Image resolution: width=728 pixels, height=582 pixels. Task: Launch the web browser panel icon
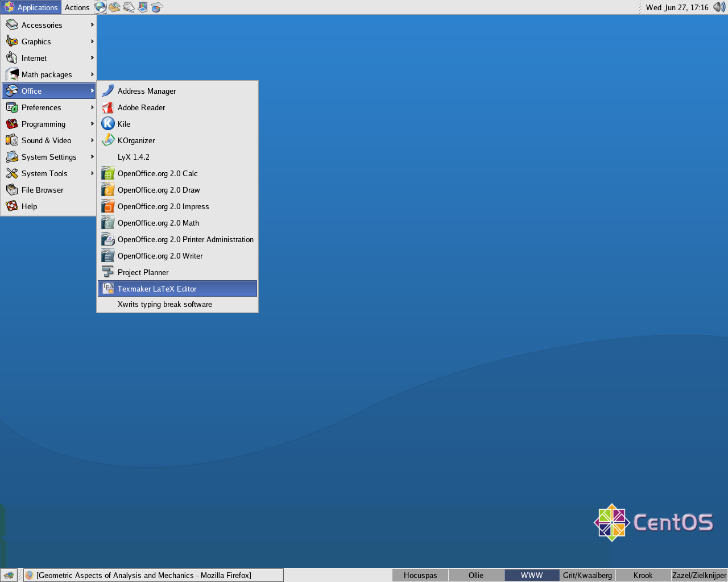click(x=101, y=7)
